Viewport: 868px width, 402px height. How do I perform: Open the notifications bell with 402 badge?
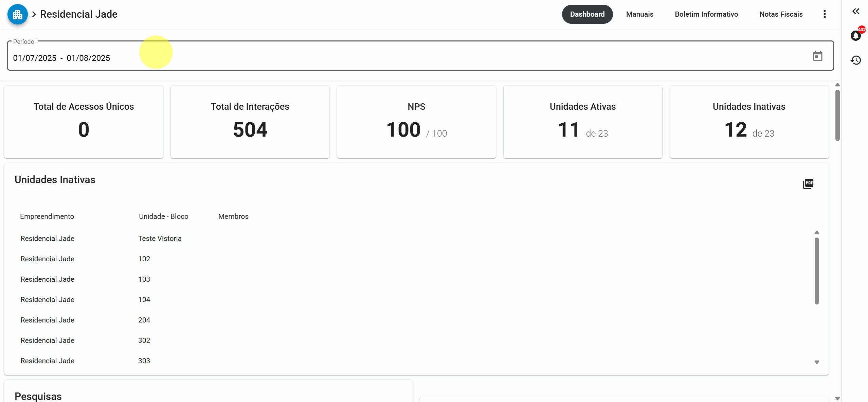(855, 36)
